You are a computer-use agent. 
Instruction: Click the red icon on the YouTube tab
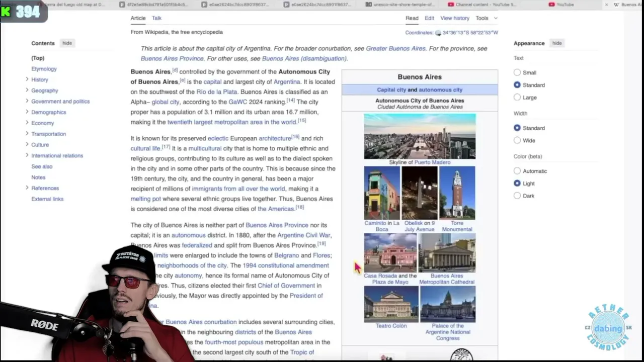click(x=551, y=5)
